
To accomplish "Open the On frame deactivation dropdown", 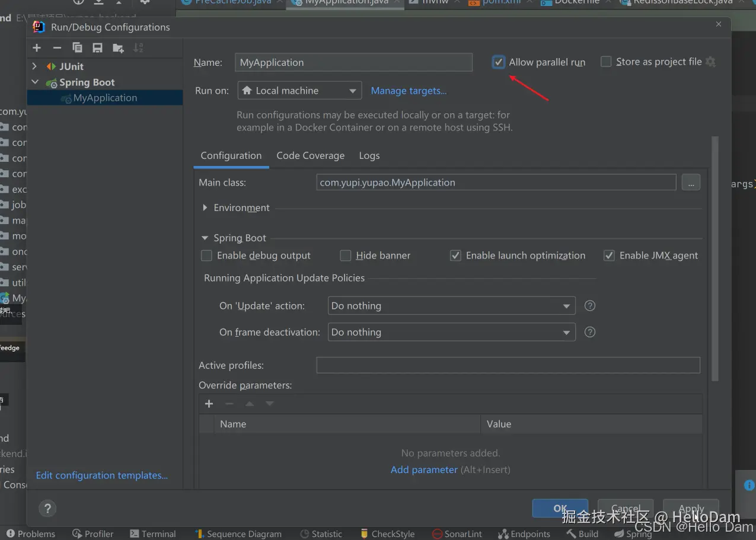I will click(451, 333).
